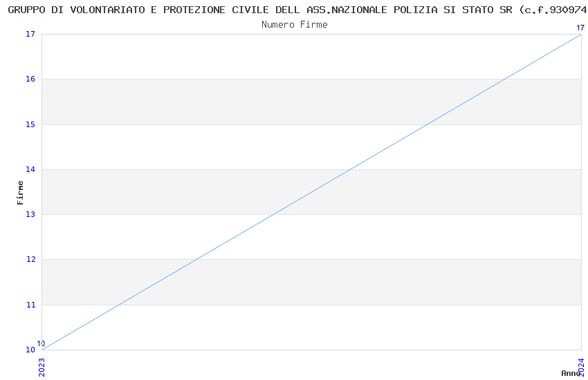The width and height of the screenshot is (588, 380).
Task: Click the data value 17 above line end
Action: pyautogui.click(x=580, y=28)
